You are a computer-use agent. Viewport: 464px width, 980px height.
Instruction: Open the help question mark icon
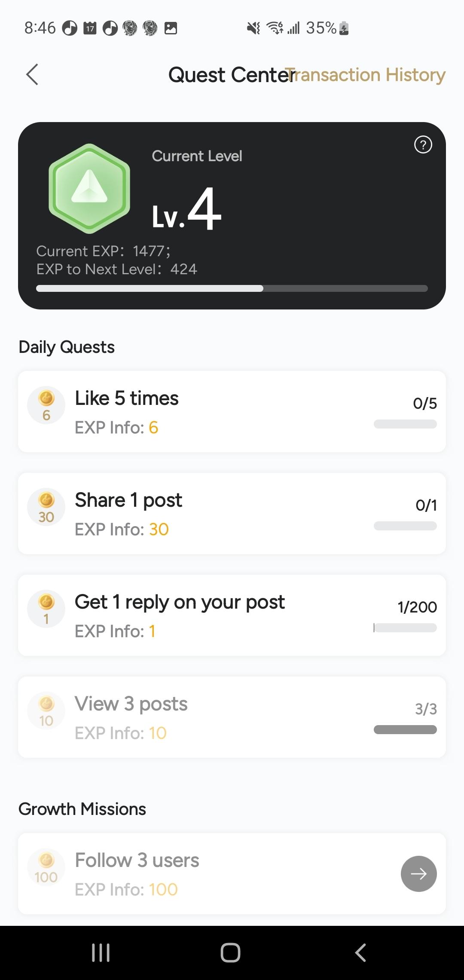click(423, 145)
